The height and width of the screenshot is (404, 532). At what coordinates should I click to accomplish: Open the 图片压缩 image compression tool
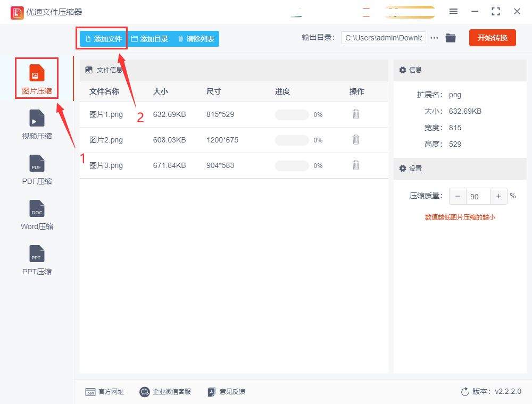[x=37, y=79]
